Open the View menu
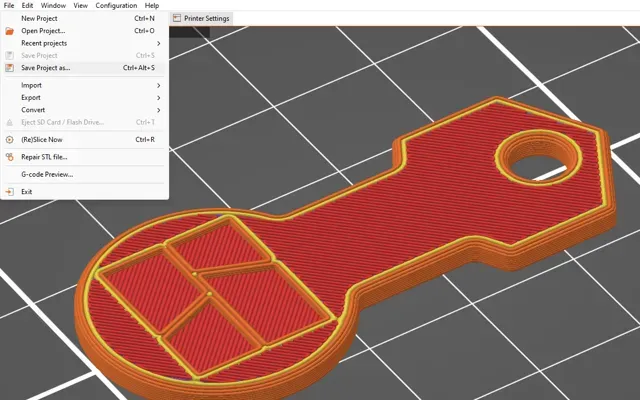The height and width of the screenshot is (400, 640). tap(80, 5)
